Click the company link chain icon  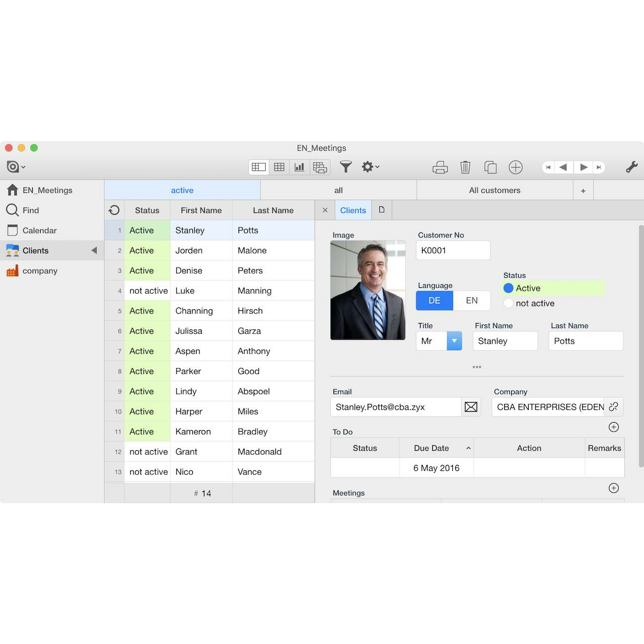613,407
